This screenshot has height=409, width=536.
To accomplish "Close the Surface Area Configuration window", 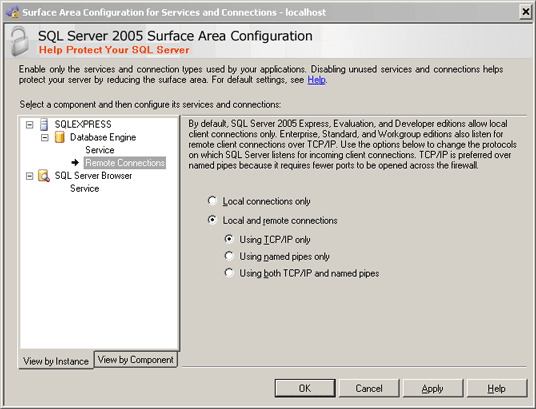I will (526, 12).
